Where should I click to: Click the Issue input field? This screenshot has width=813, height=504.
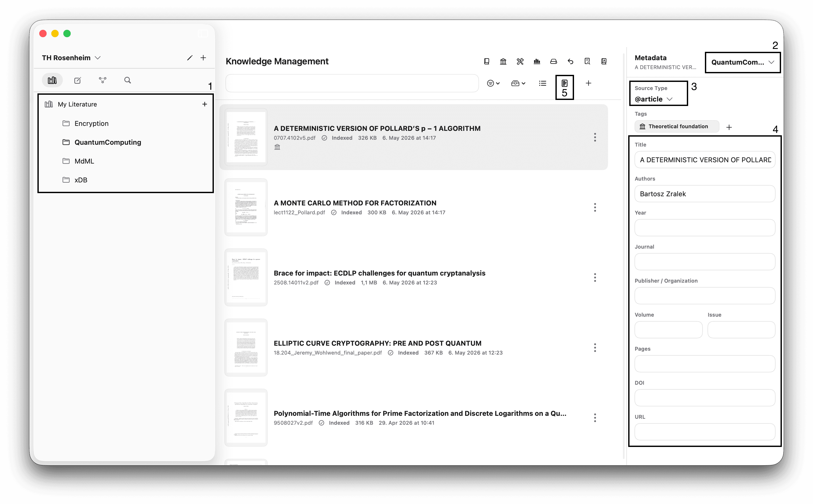tap(741, 330)
